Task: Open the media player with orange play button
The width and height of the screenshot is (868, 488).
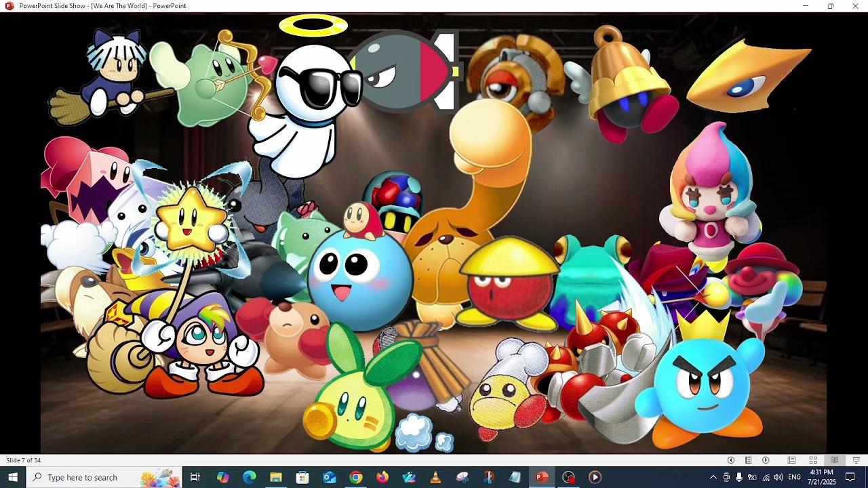Action: point(595,477)
